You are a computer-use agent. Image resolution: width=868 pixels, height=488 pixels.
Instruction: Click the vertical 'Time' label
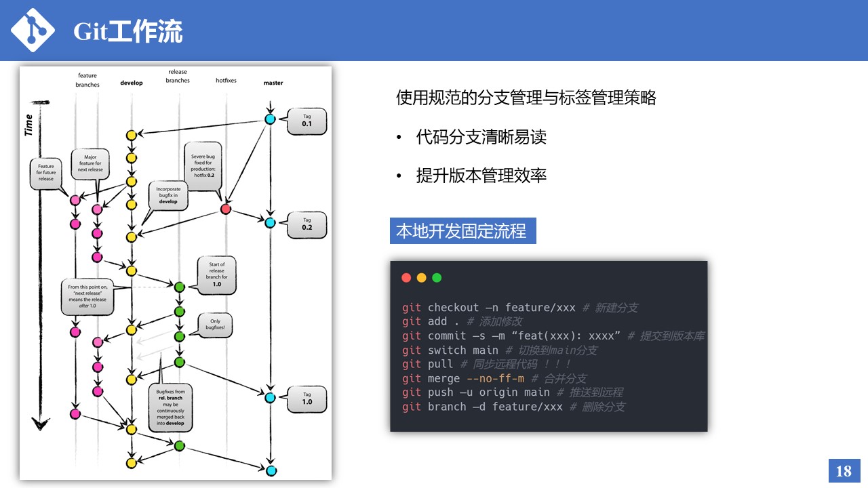[28, 125]
